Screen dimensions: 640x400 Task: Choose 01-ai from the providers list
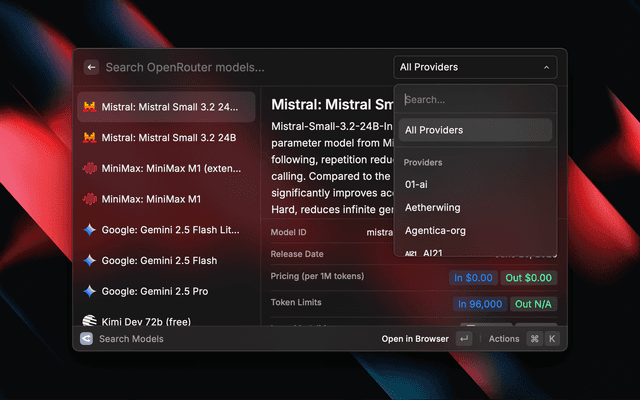click(x=416, y=184)
